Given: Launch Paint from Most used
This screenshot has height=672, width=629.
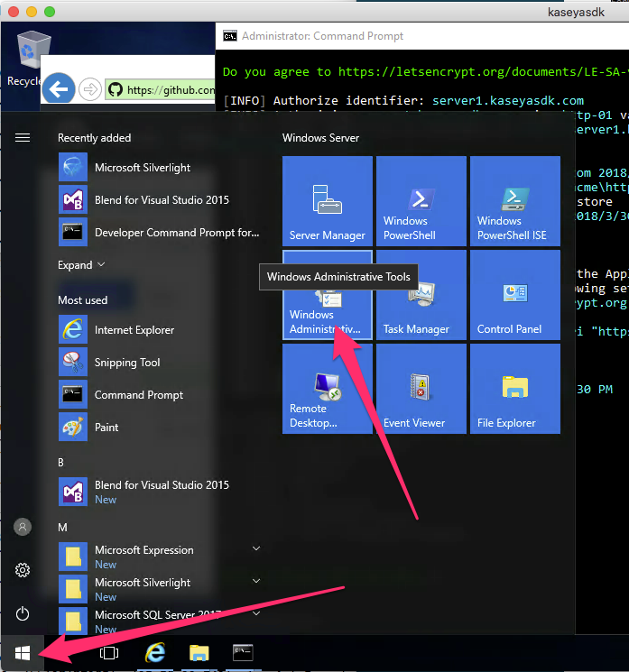Looking at the screenshot, I should (160, 428).
